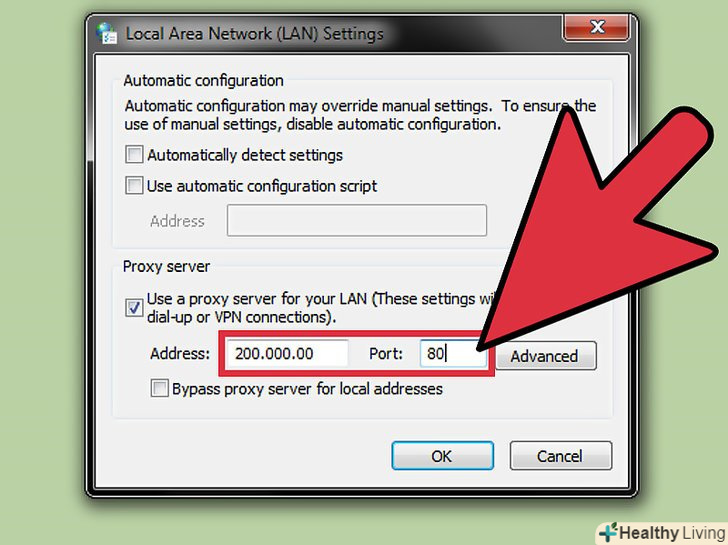
Task: Uncheck Use a proxy server for LAN
Action: (134, 307)
